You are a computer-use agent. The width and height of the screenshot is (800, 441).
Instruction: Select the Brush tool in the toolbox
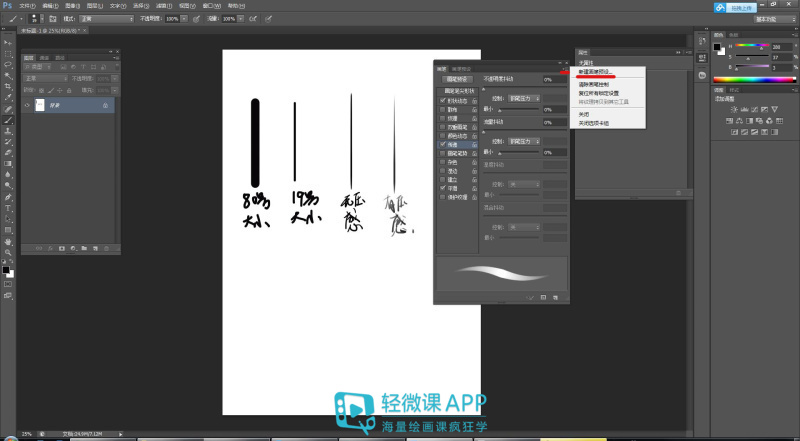[8, 119]
